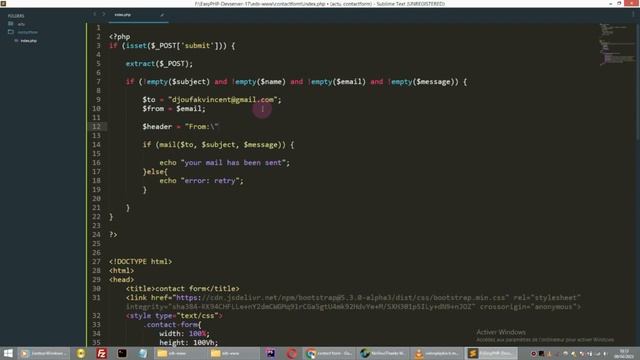Open FileZilla from the taskbar

click(102, 353)
